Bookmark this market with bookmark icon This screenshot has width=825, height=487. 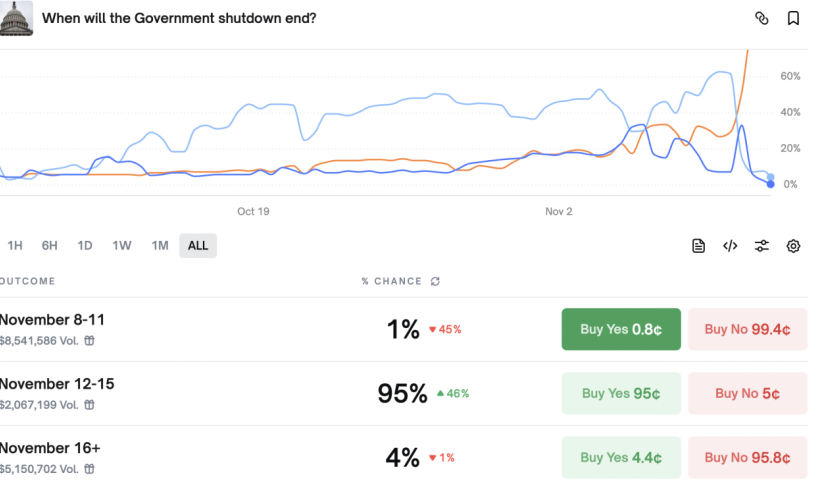tap(793, 18)
